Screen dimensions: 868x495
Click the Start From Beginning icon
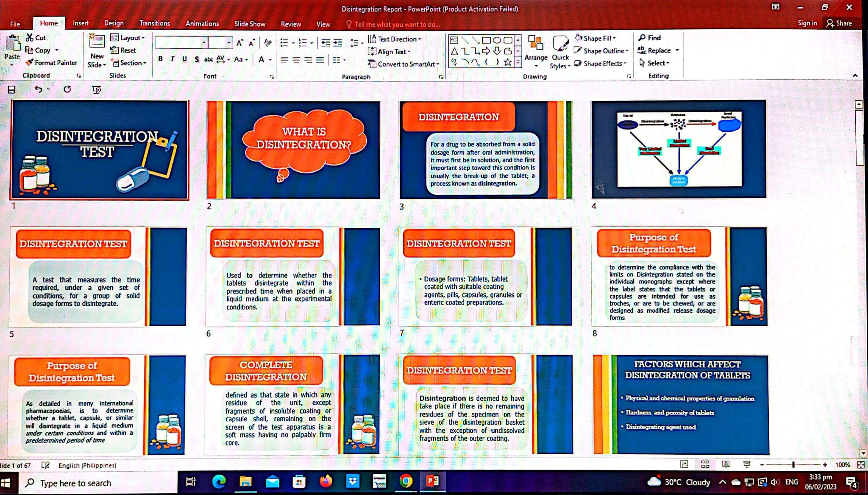97,89
